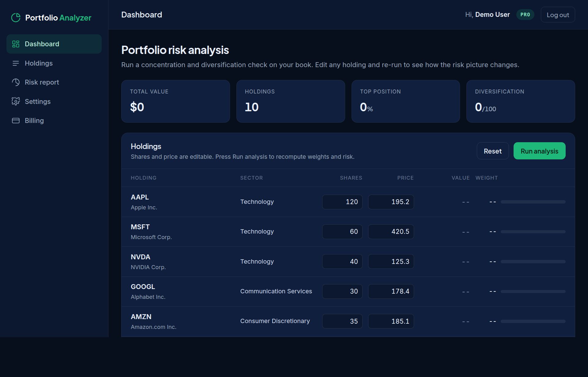Click the GOOGL weight bar

pos(533,291)
